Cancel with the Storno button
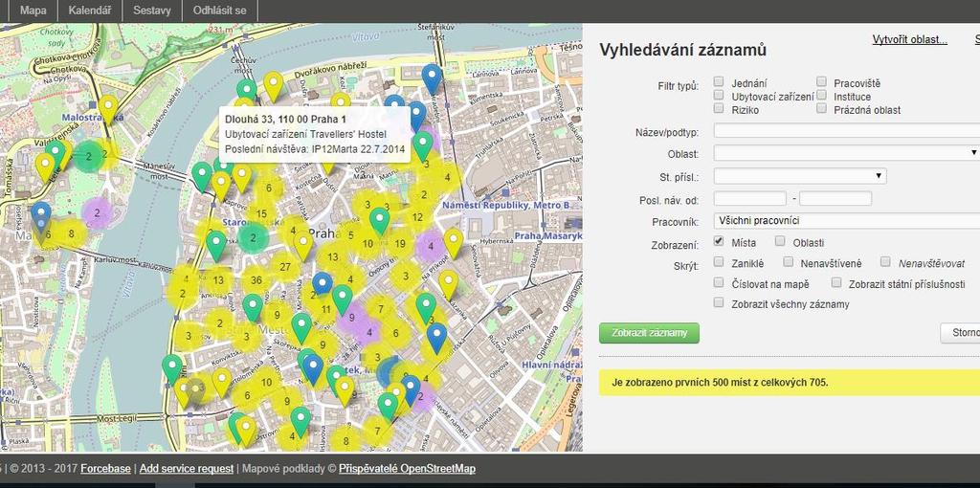 (961, 333)
